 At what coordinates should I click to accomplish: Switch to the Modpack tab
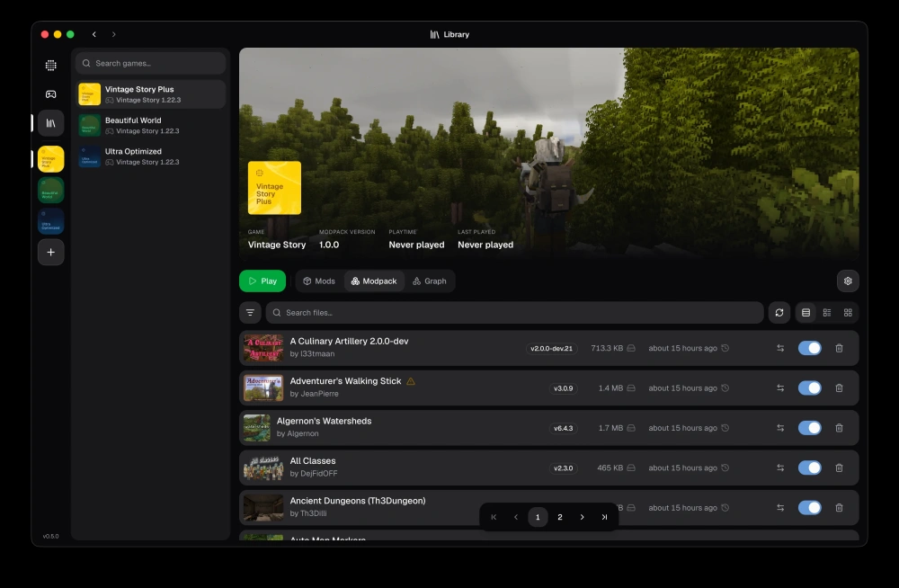click(x=374, y=281)
